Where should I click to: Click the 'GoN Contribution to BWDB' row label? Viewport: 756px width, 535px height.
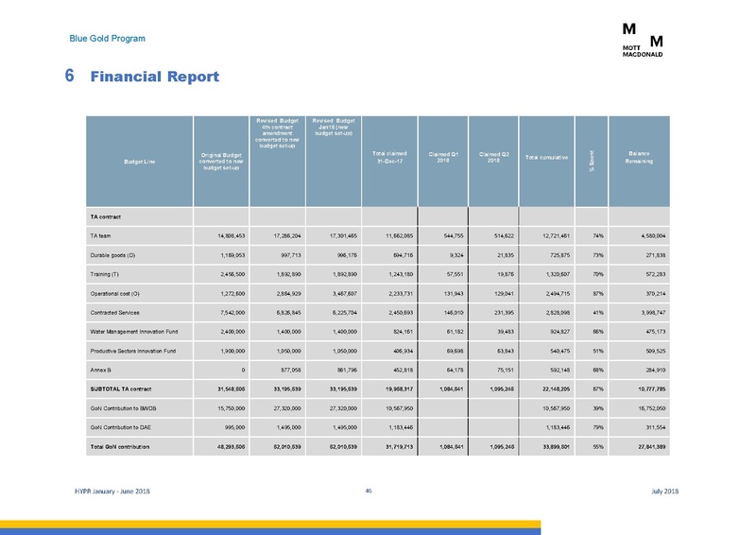[x=123, y=408]
